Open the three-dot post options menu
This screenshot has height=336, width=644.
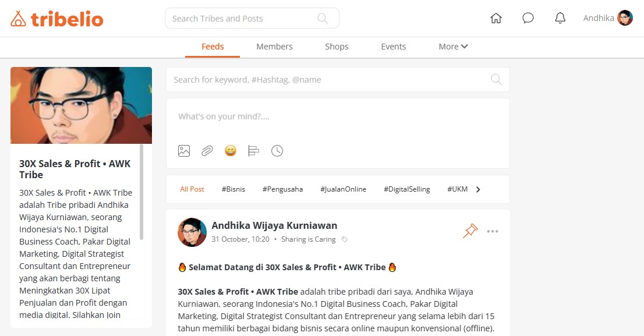point(493,231)
